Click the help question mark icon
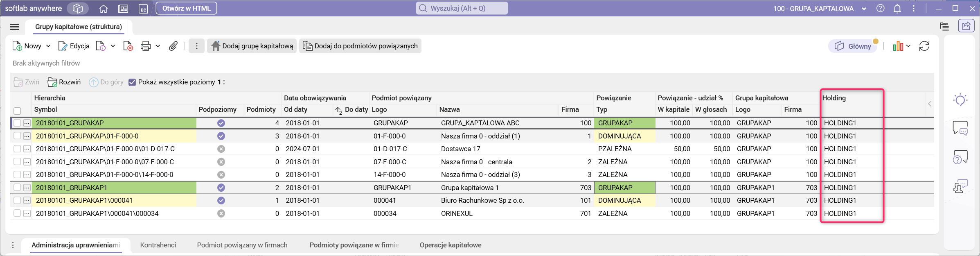Viewport: 980px width, 256px height. pyautogui.click(x=881, y=9)
